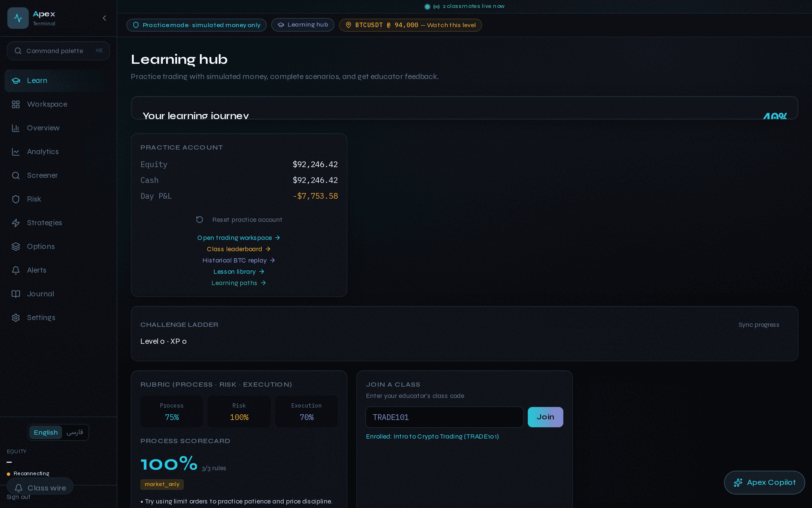The width and height of the screenshot is (812, 508).
Task: Click the Execution 70% rubric tile
Action: 306,411
